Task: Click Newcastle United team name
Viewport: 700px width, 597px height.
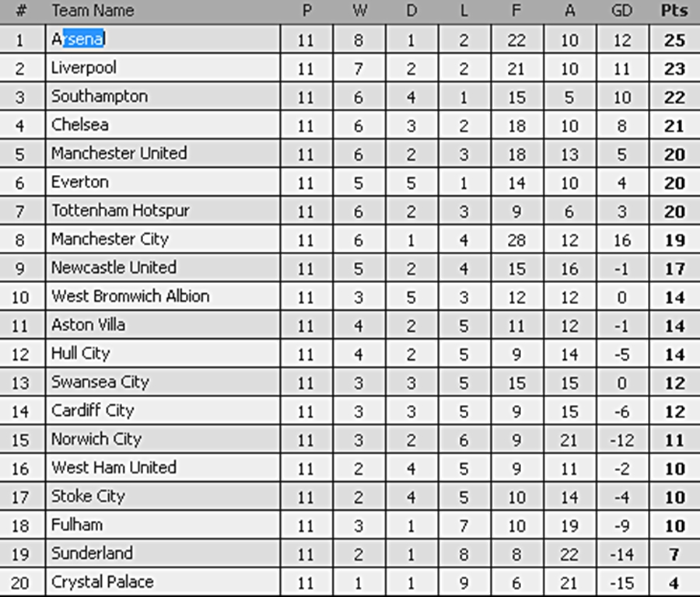Action: [114, 267]
